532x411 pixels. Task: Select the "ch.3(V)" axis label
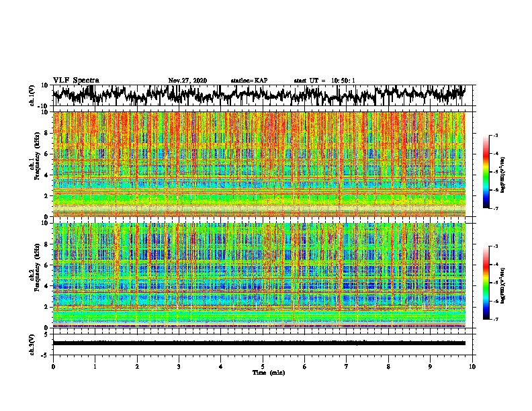[32, 345]
